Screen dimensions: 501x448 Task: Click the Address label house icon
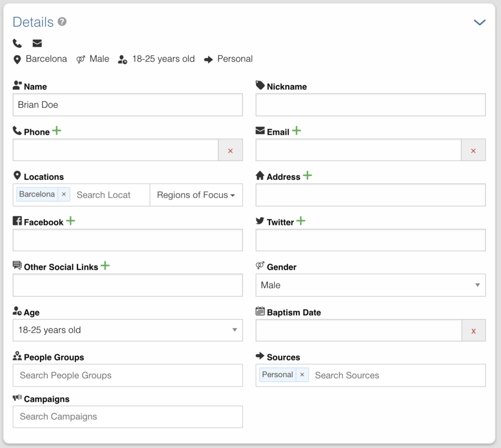click(260, 175)
